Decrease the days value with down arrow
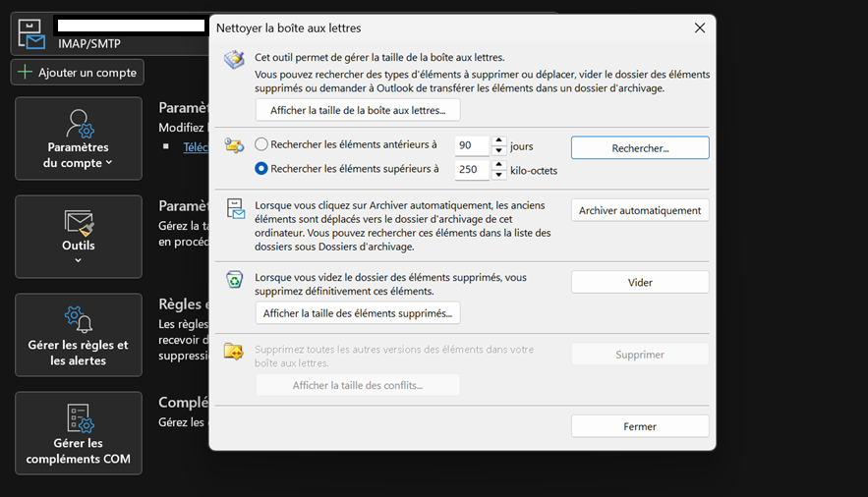The image size is (868, 497). pos(498,150)
